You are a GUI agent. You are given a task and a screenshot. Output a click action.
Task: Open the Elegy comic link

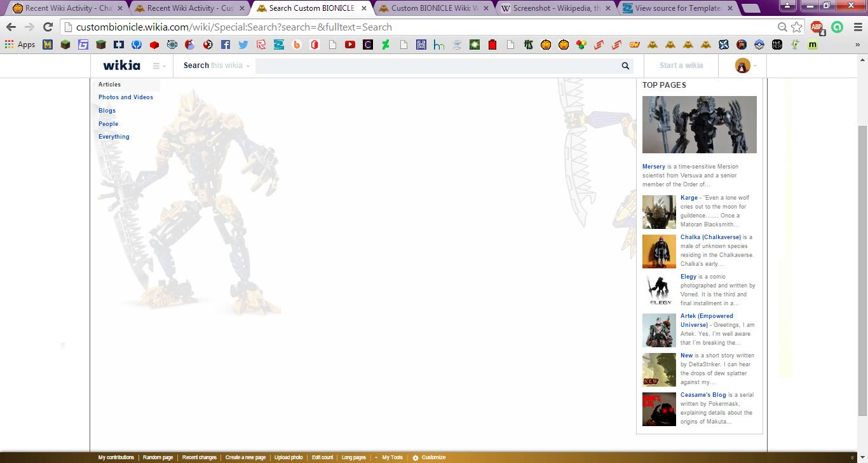pyautogui.click(x=688, y=277)
